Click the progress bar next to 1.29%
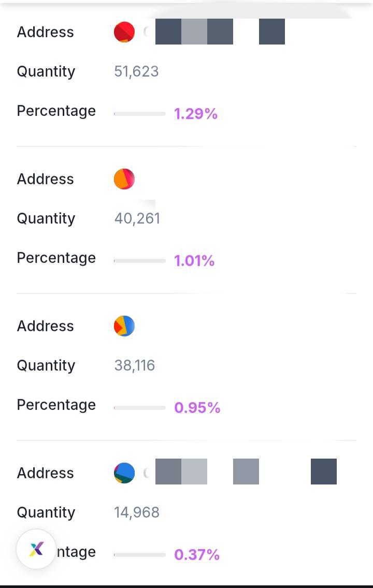The width and height of the screenshot is (373, 588). pyautogui.click(x=140, y=114)
